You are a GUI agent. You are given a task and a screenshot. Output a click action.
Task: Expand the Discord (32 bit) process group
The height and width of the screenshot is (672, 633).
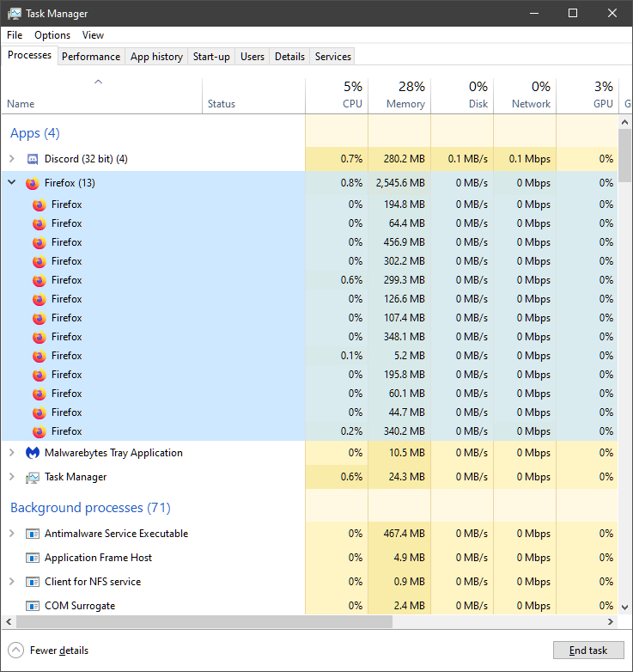point(12,159)
